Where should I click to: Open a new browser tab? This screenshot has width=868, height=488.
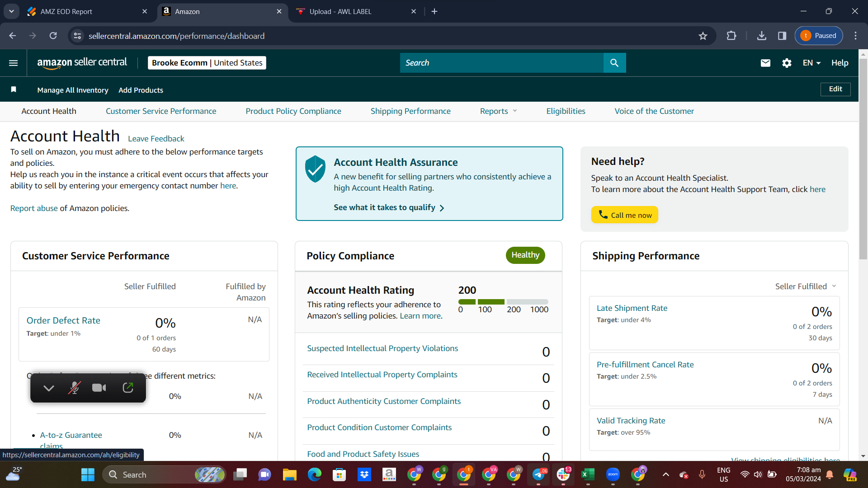[x=434, y=11]
